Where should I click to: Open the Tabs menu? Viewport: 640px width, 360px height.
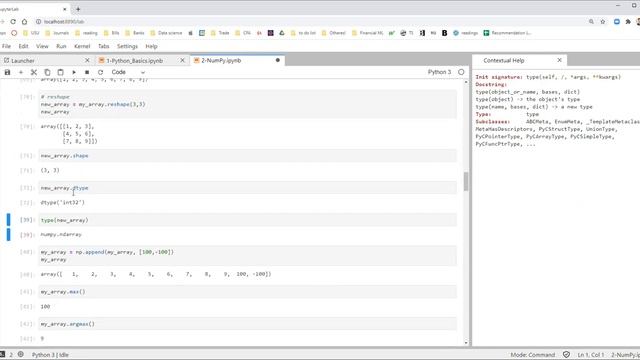click(x=104, y=47)
